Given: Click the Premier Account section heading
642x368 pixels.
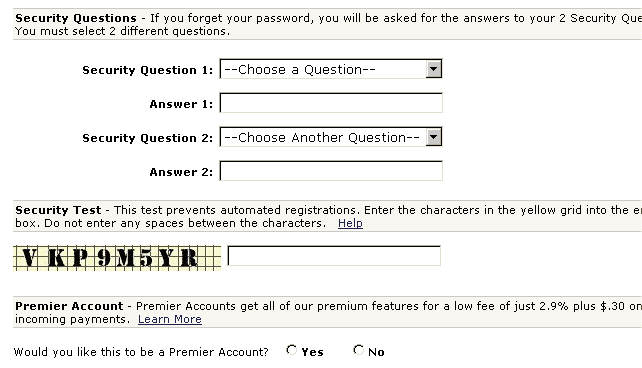Looking at the screenshot, I should pos(69,306).
